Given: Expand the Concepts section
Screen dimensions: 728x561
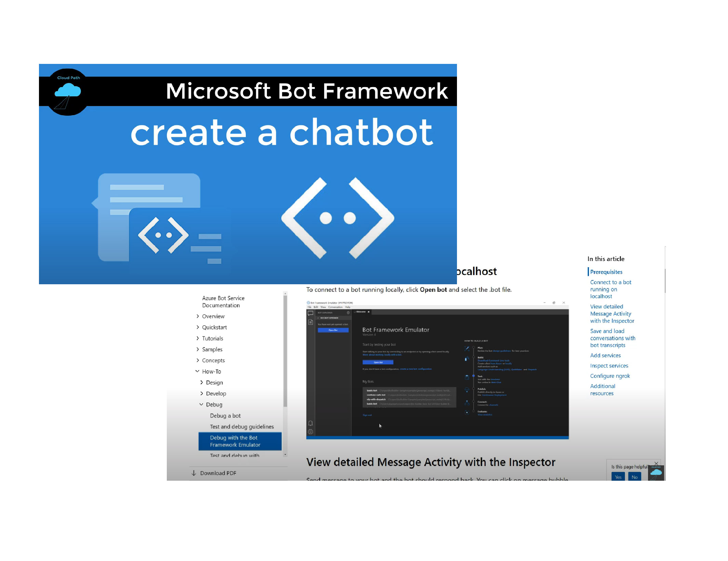Looking at the screenshot, I should 198,360.
